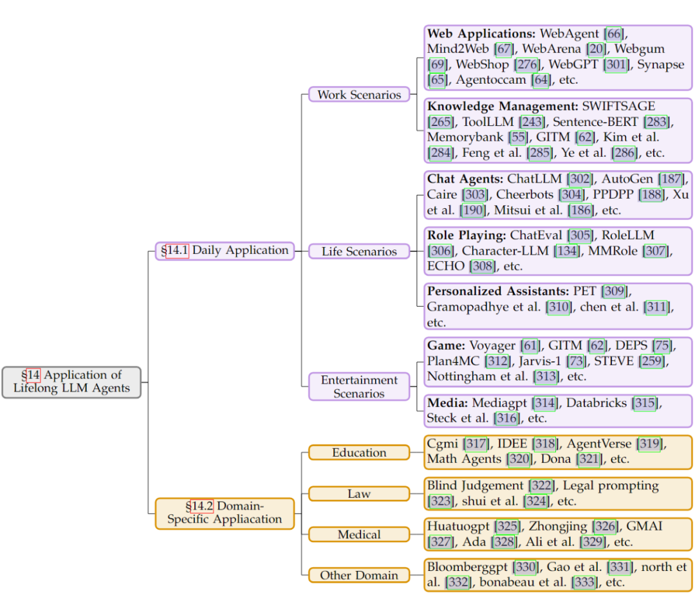Open citation [134] after Character-LLM
Image resolution: width=695 pixels, height=616 pixels.
click(567, 251)
